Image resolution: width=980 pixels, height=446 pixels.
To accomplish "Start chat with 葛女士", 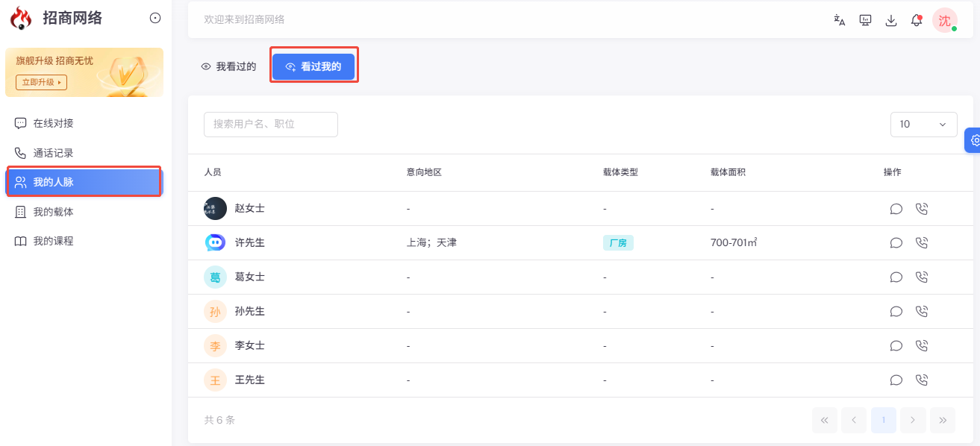I will [896, 277].
